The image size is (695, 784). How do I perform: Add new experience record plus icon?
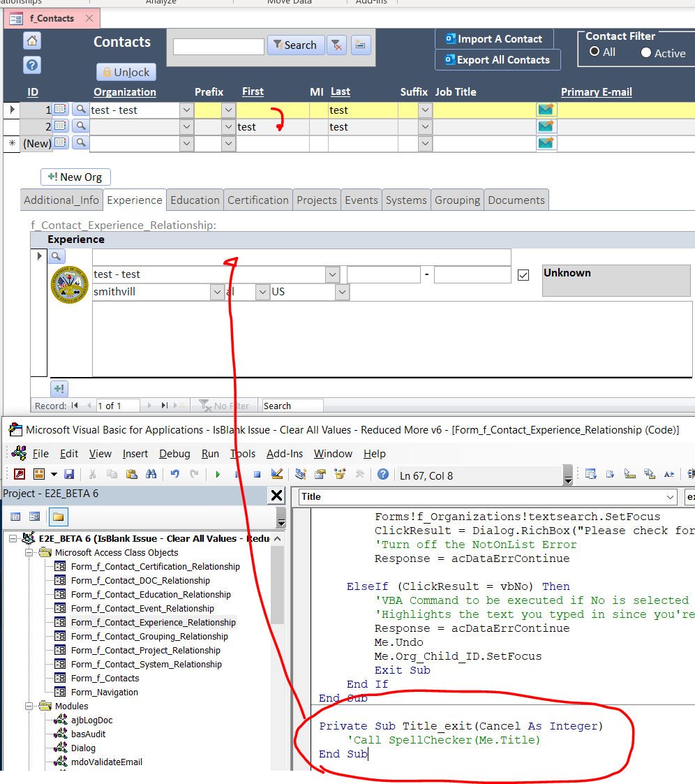59,388
